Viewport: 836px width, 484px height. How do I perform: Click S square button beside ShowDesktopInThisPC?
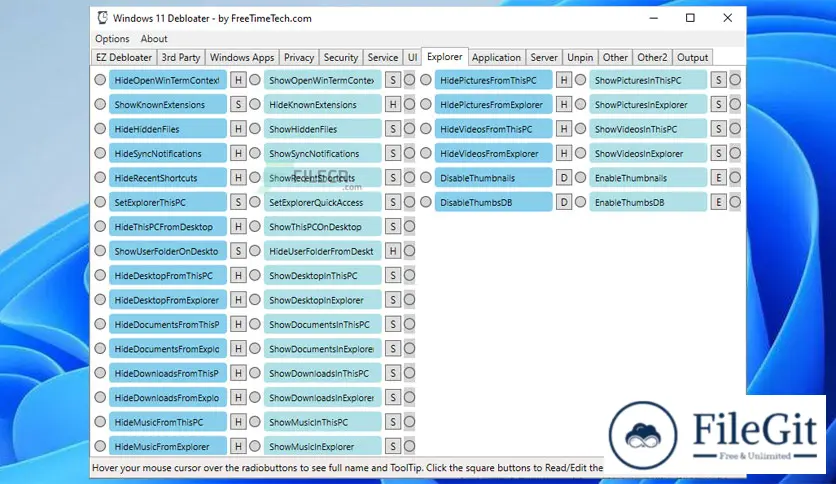(393, 276)
